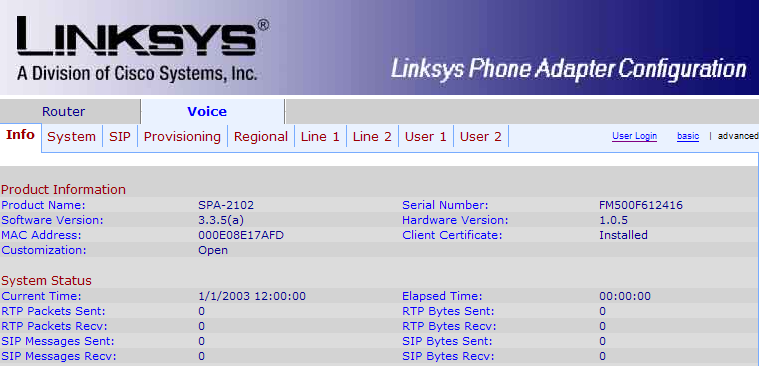Image resolution: width=760 pixels, height=366 pixels.
Task: Click the User Login link
Action: click(634, 136)
